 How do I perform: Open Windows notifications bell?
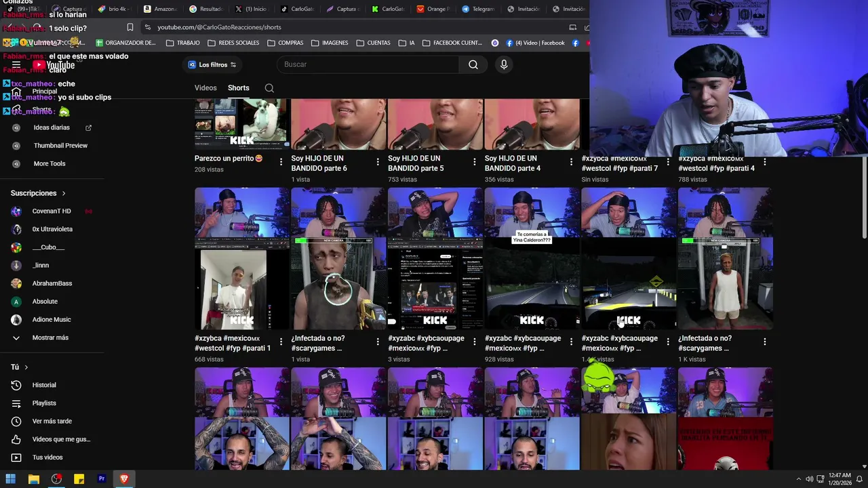859,479
